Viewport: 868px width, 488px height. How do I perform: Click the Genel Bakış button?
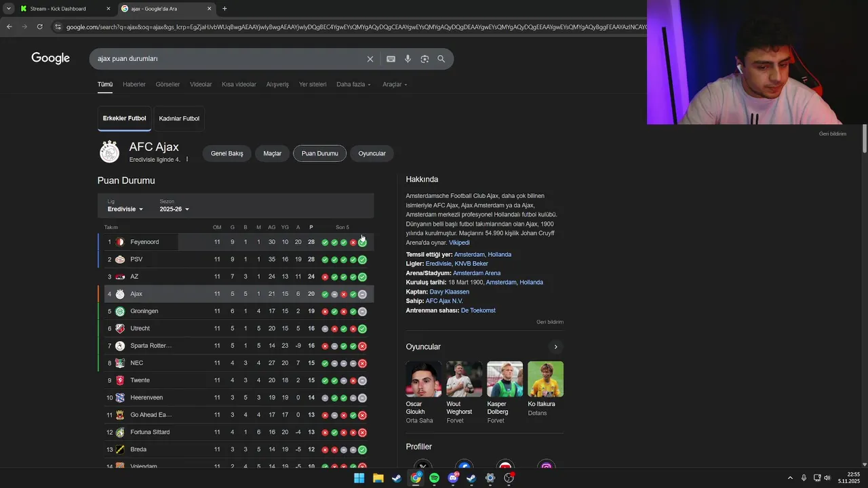[226, 154]
